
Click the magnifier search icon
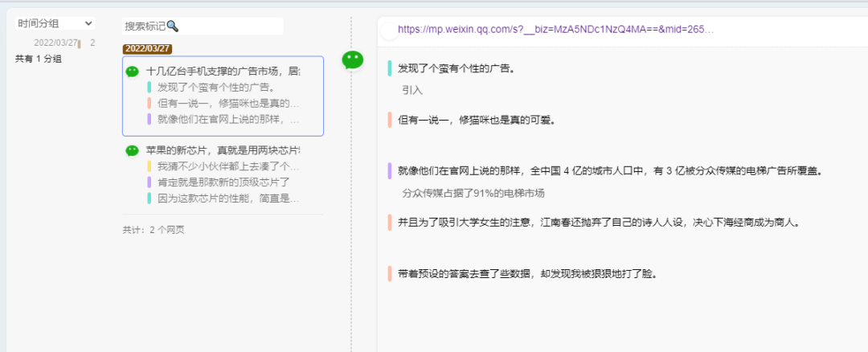point(173,26)
